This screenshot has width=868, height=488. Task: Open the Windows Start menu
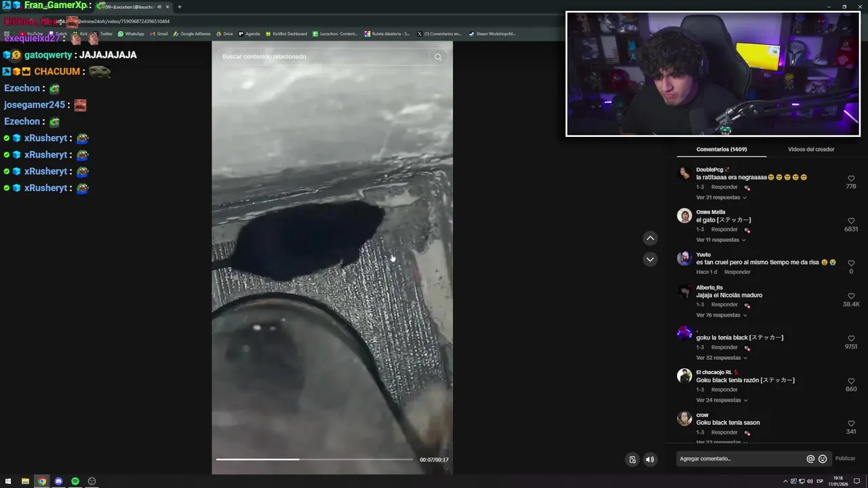point(9,481)
